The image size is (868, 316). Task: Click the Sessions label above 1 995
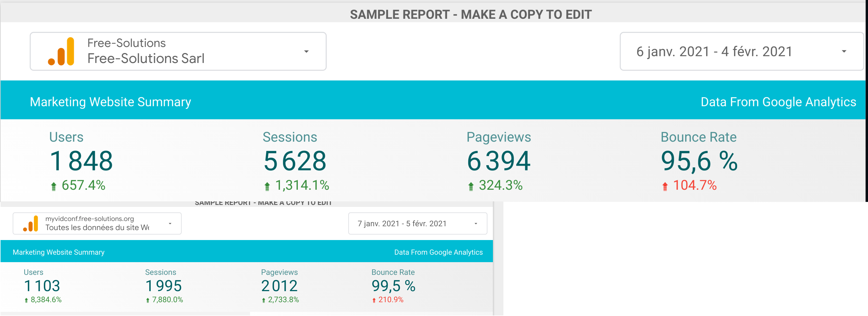click(160, 272)
